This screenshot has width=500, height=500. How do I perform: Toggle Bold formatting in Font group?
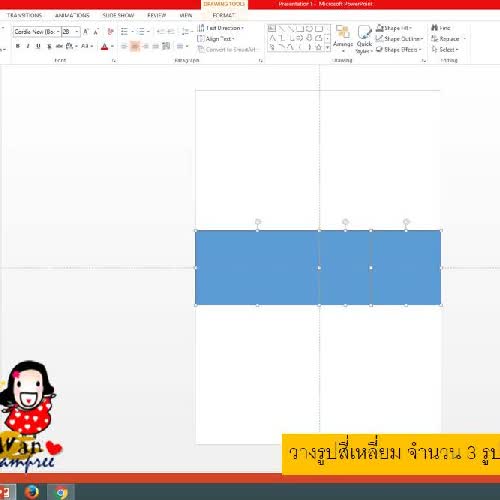coord(18,46)
